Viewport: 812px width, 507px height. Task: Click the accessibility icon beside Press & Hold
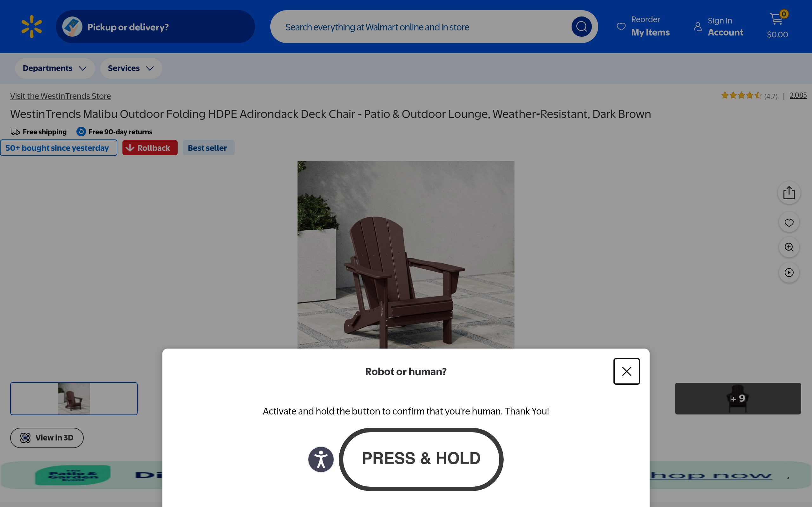tap(321, 459)
